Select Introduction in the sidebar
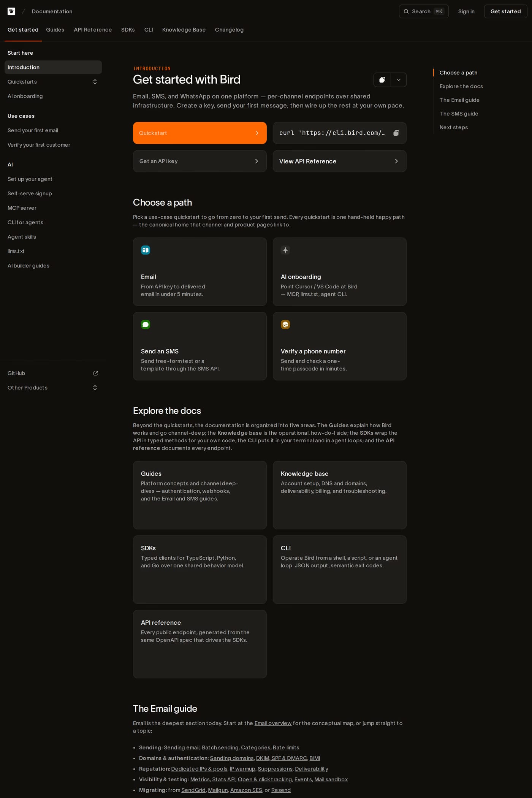The image size is (532, 798). [53, 67]
